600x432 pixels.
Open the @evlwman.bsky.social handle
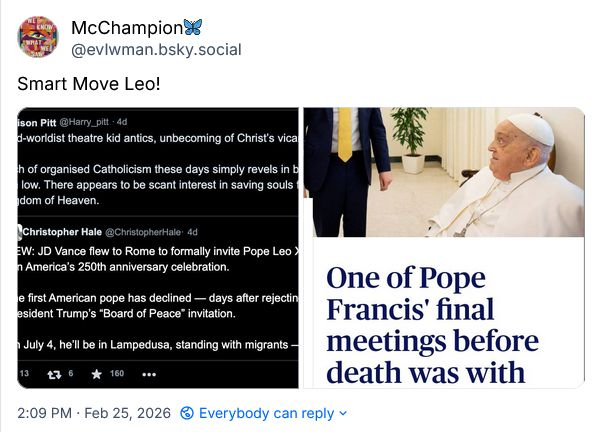tap(156, 49)
